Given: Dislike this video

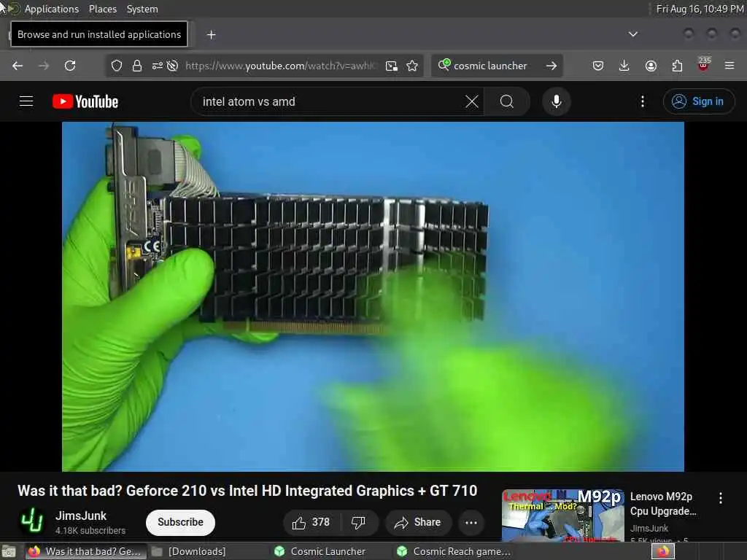Looking at the screenshot, I should point(358,522).
